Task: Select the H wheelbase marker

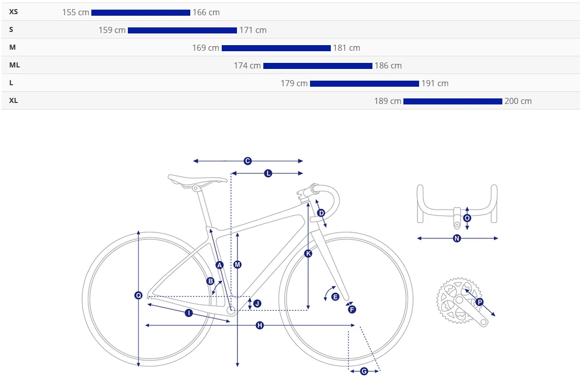Action: (x=259, y=326)
